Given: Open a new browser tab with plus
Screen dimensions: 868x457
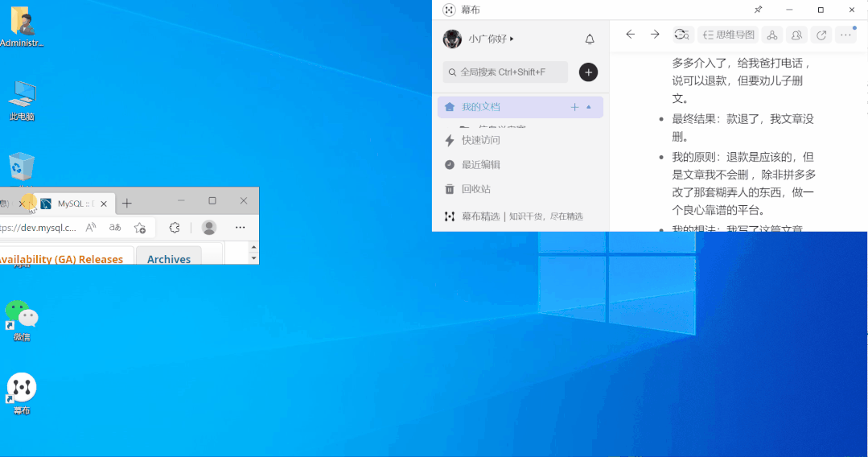Looking at the screenshot, I should coord(127,204).
